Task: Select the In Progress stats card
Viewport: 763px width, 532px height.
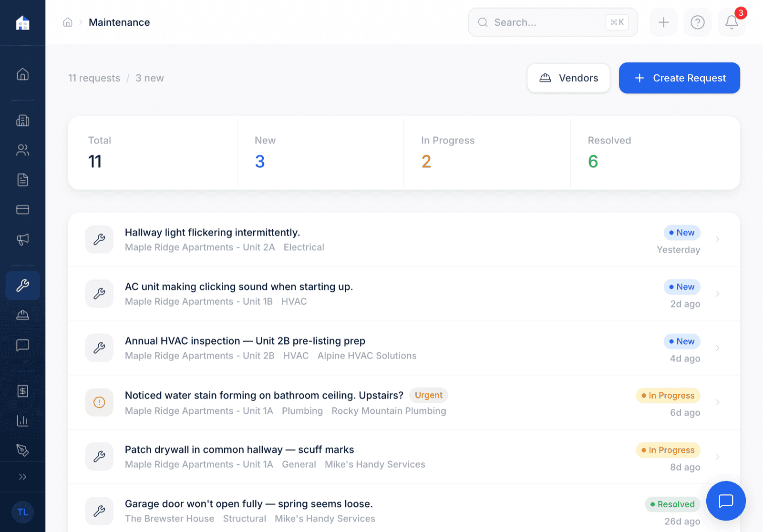Action: 486,153
